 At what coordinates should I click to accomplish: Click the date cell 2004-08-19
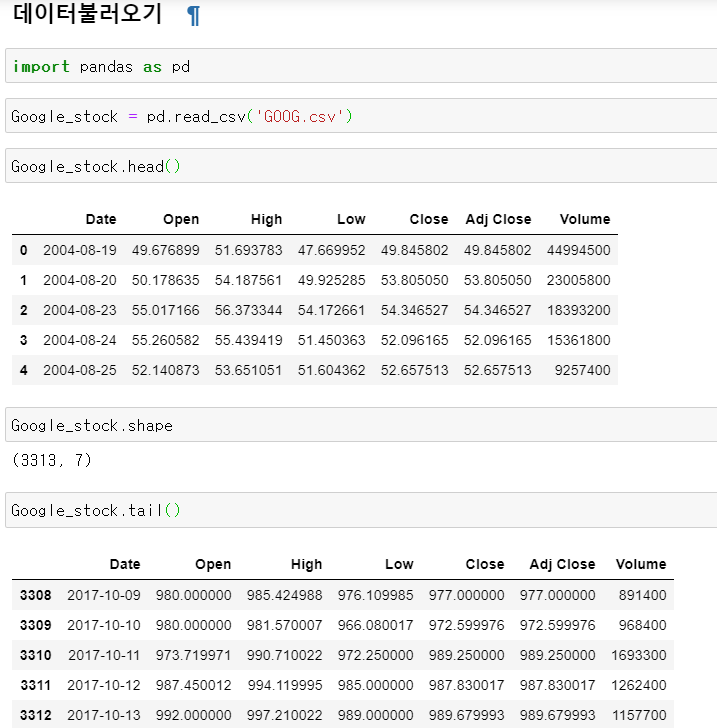tap(80, 250)
